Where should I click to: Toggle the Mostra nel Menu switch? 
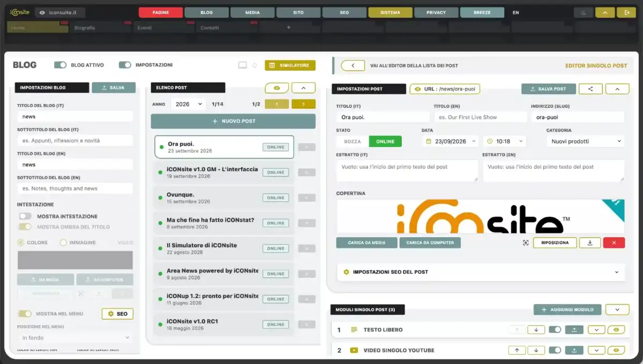25,313
